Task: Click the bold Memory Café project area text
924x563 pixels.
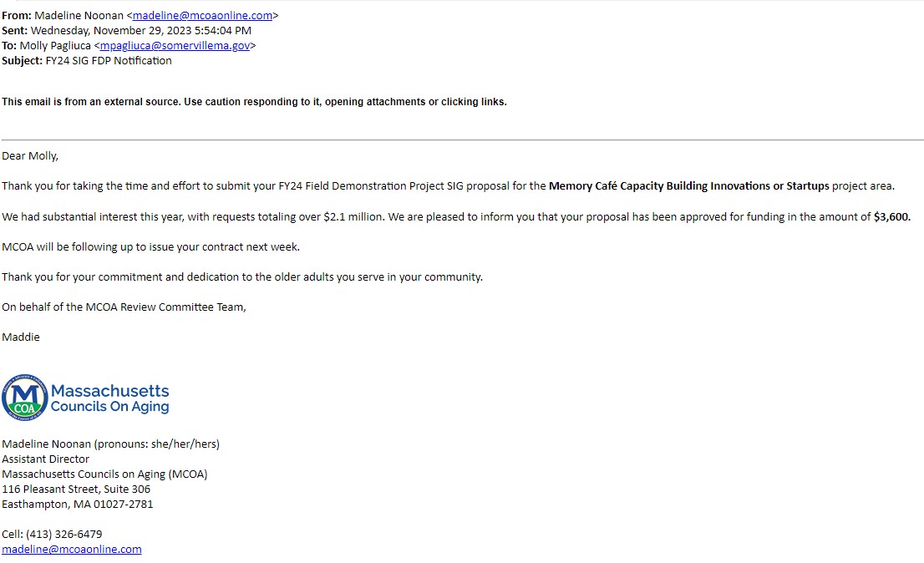Action: (x=688, y=186)
